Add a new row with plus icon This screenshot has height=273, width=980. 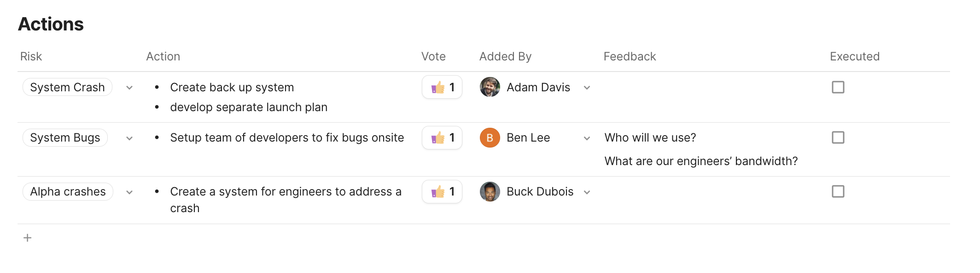click(28, 238)
